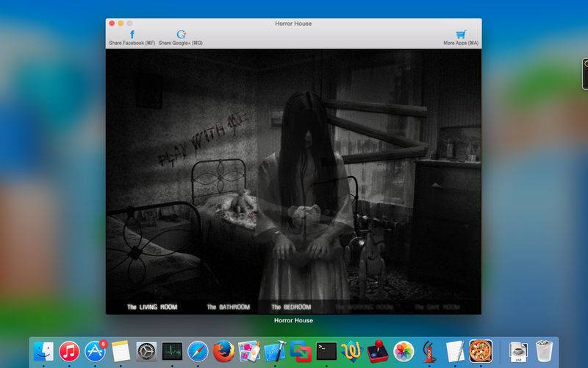The width and height of the screenshot is (588, 368).
Task: Switch to The LIVING ROOM
Action: coord(152,307)
